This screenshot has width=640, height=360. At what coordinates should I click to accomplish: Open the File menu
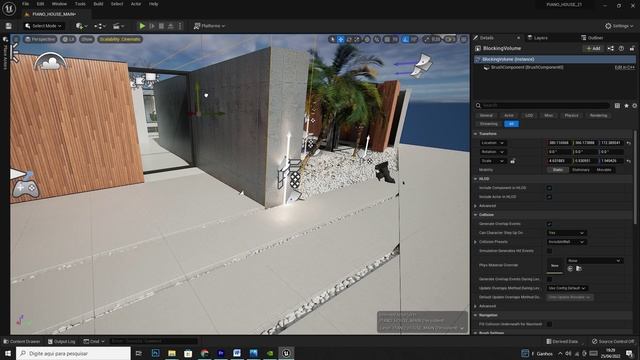click(25, 4)
